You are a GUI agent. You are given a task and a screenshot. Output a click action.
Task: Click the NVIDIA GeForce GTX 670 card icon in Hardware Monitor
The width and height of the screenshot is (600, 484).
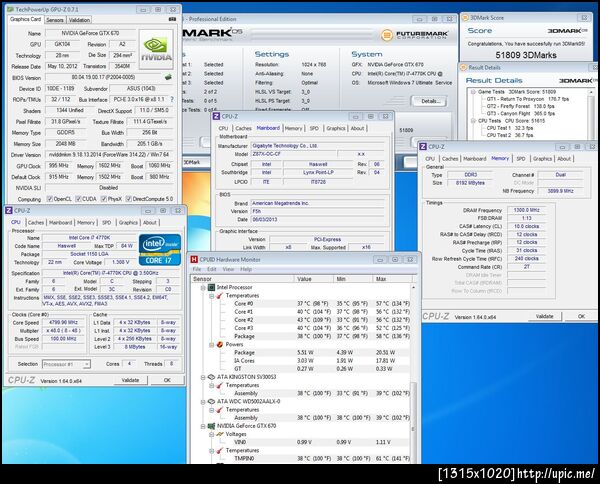click(x=211, y=426)
